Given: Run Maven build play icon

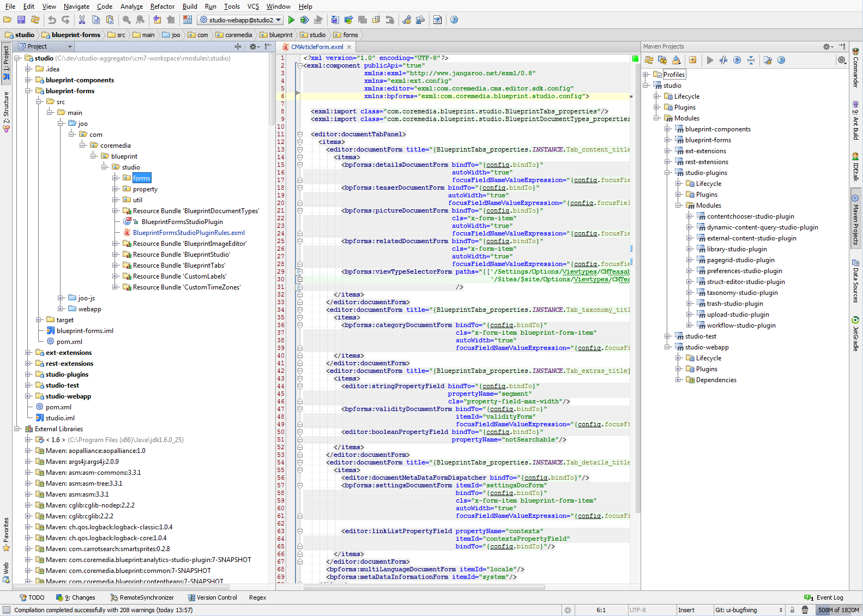Looking at the screenshot, I should point(710,61).
